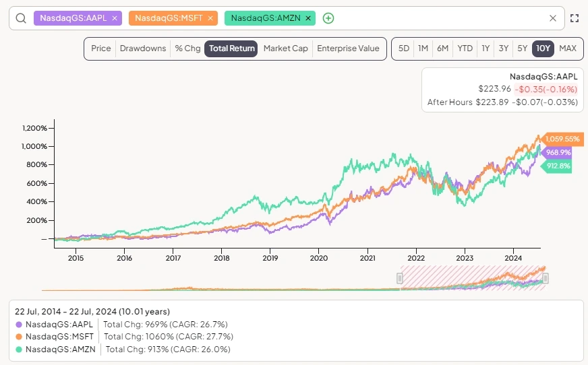Image resolution: width=588 pixels, height=365 pixels.
Task: Click NasdaqGS:AAPL in the legend
Action: tap(59, 324)
